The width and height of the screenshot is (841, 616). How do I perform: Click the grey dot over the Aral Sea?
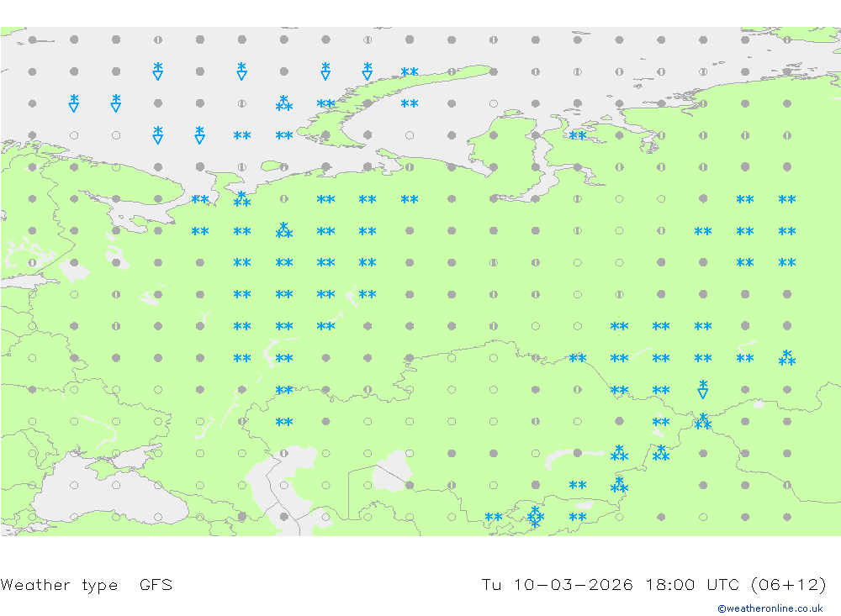point(410,485)
